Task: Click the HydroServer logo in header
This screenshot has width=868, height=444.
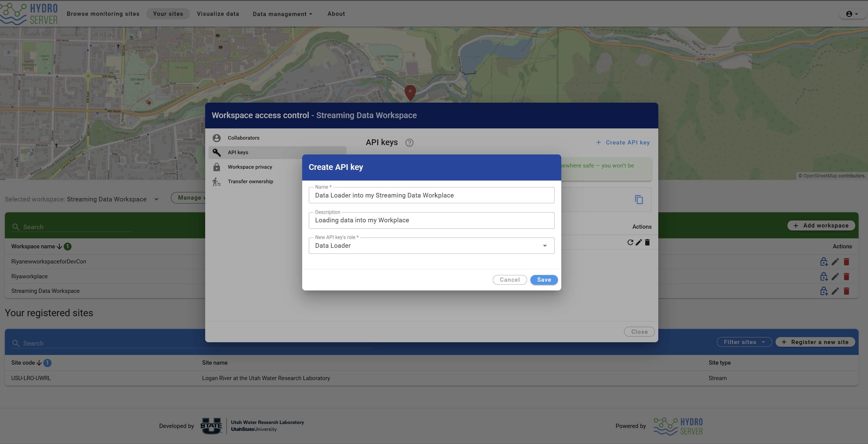Action: point(29,14)
